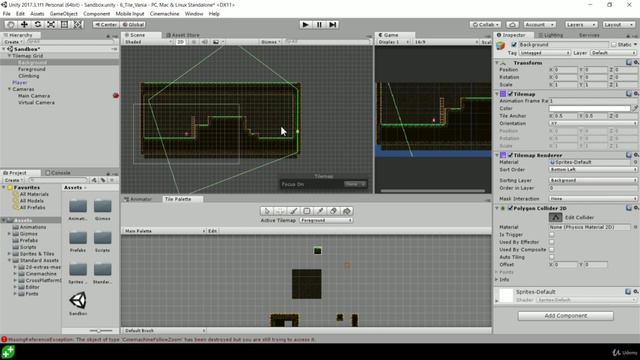
Task: Select the tile palette Select tool
Action: (267, 211)
